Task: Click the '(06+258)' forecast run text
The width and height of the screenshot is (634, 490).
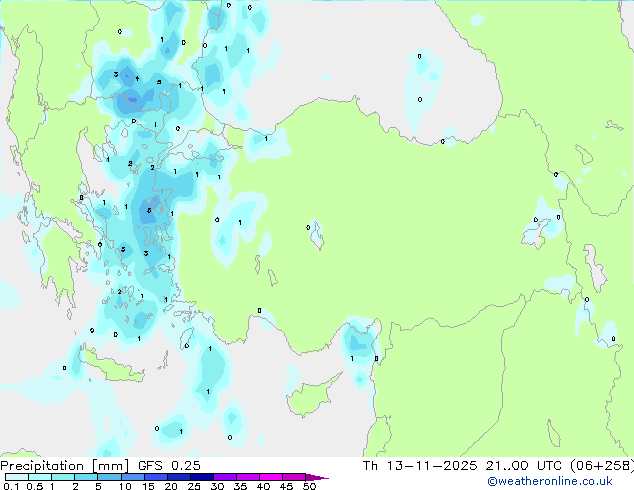Action: [x=602, y=466]
